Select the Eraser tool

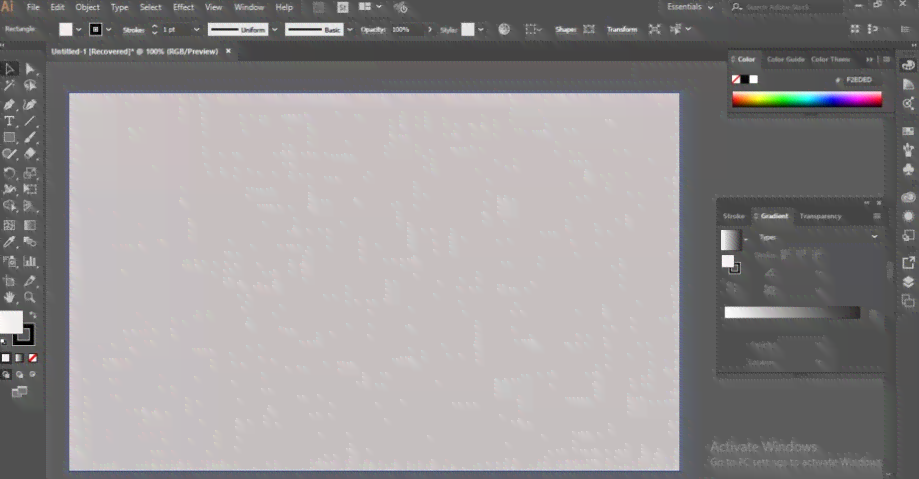(30, 154)
